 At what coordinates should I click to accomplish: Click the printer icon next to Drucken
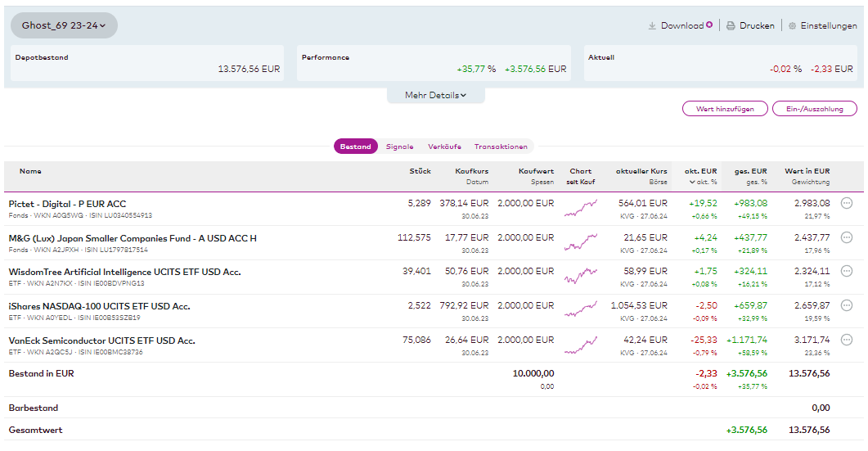(731, 26)
